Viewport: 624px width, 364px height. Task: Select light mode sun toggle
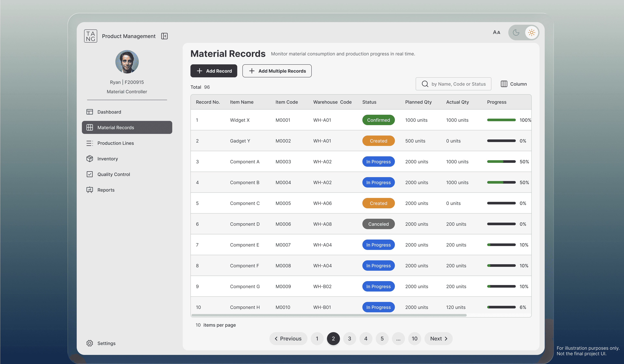point(531,32)
